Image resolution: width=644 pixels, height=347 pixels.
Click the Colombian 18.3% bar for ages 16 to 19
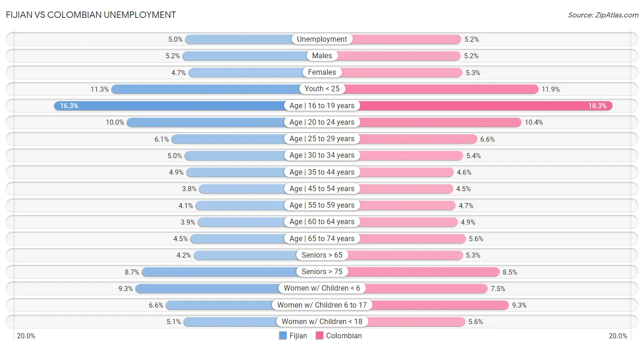(x=486, y=106)
